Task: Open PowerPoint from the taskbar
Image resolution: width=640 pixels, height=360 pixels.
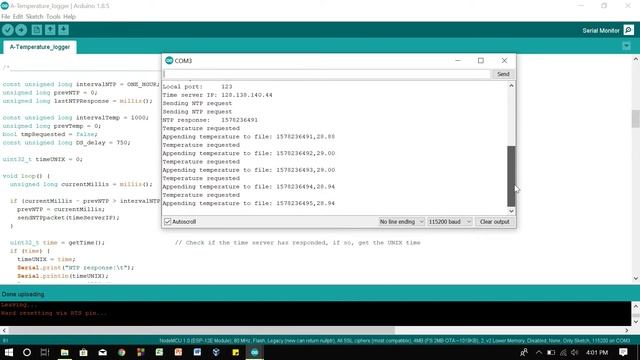Action: [178, 352]
